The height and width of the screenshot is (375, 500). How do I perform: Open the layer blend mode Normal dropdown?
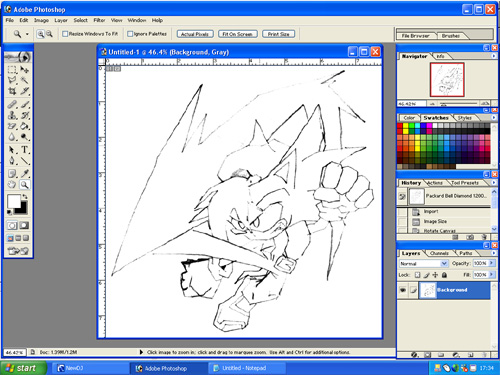tap(423, 263)
